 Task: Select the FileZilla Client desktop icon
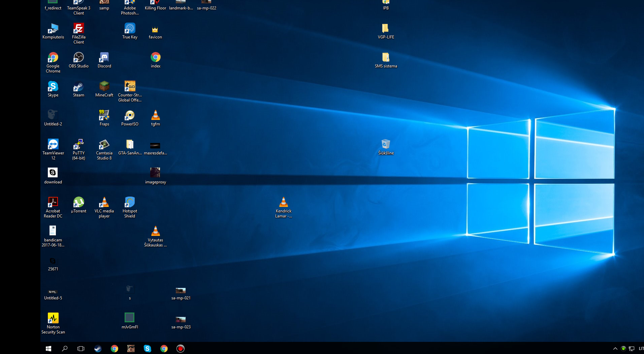coord(78,33)
